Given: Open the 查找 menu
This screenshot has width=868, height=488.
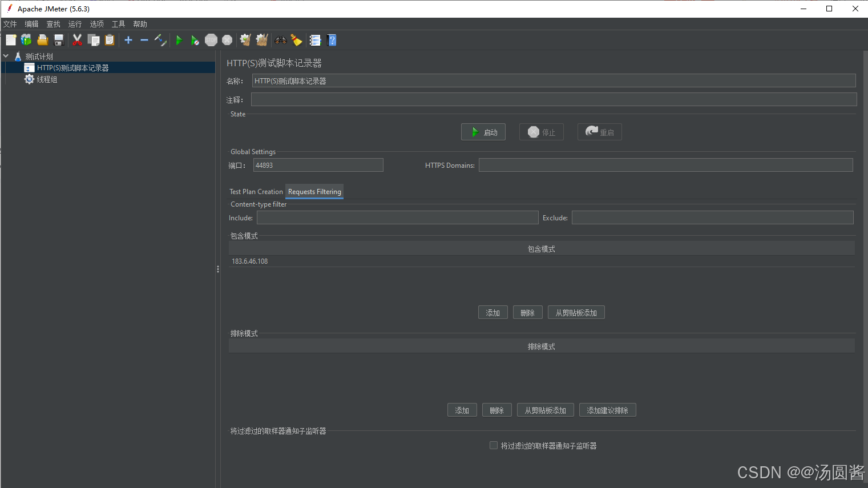Looking at the screenshot, I should tap(53, 24).
